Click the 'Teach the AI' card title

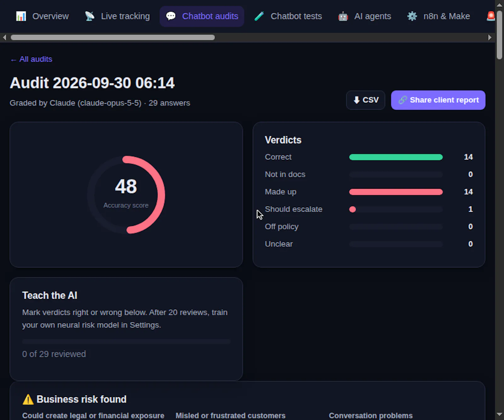coord(50,296)
